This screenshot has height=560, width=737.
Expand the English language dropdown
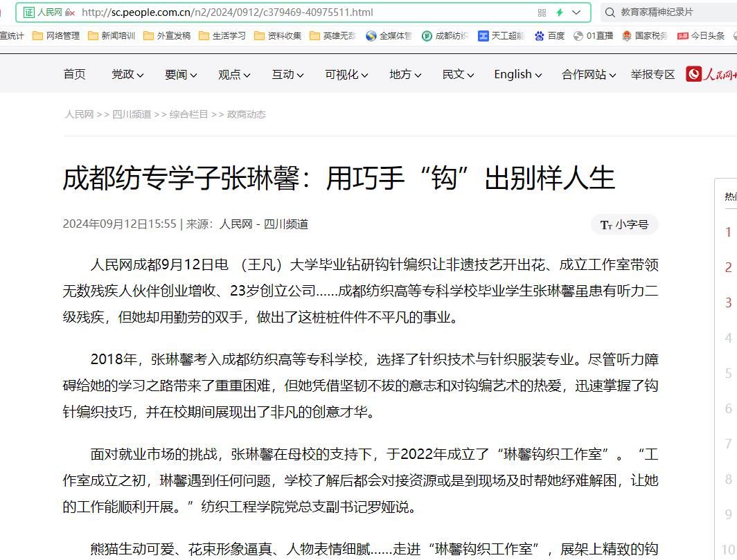[x=517, y=75]
